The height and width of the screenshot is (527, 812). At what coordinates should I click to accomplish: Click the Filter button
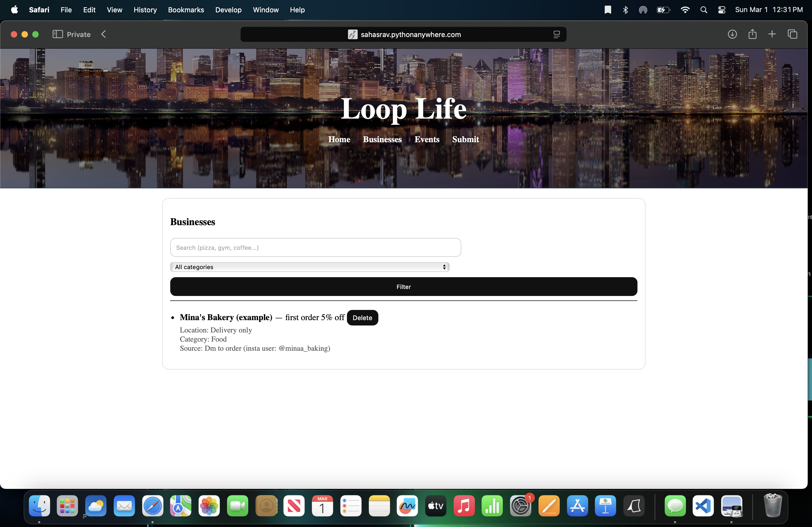tap(403, 287)
